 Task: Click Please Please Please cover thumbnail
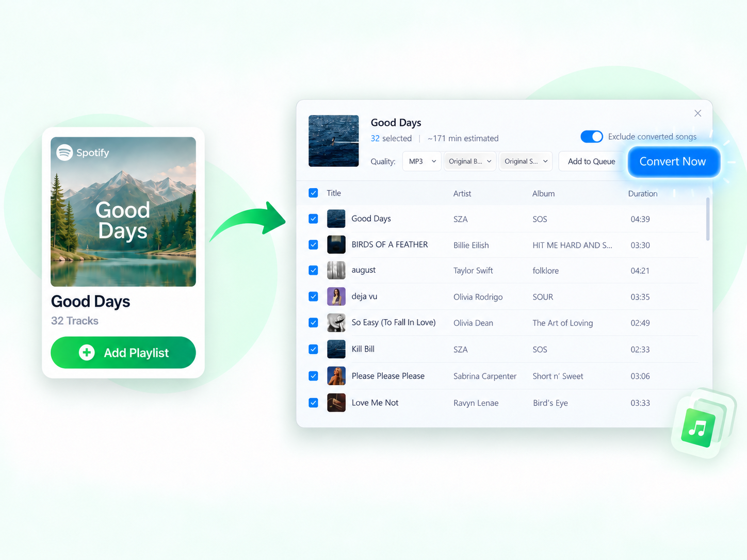pyautogui.click(x=336, y=376)
